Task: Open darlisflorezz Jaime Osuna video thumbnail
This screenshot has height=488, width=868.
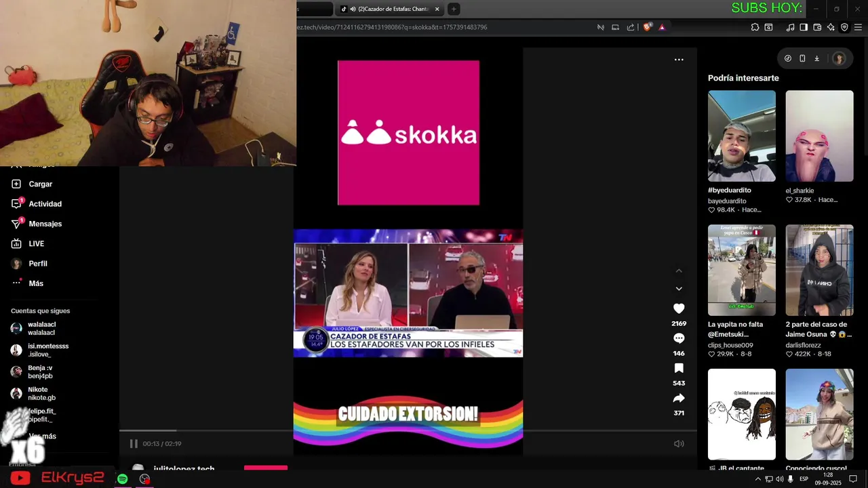Action: tap(819, 270)
